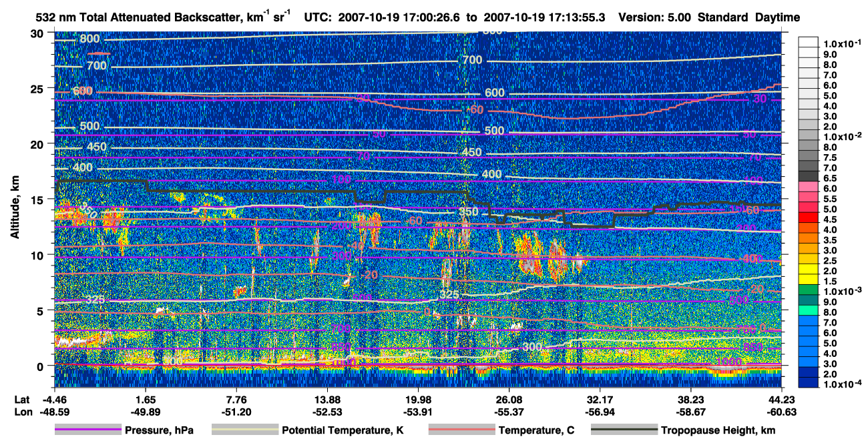
Task: Click the longitude value -53.91
Action: [x=417, y=412]
